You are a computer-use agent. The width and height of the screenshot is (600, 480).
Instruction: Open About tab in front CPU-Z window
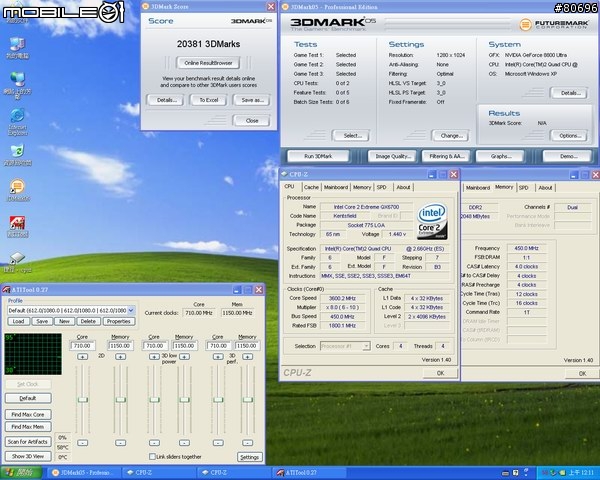point(403,187)
